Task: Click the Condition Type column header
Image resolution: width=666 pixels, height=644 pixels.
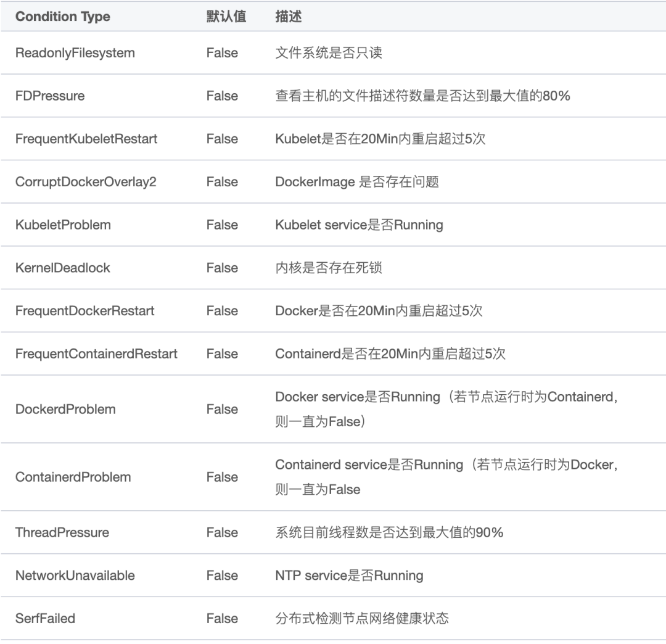Action: point(63,17)
